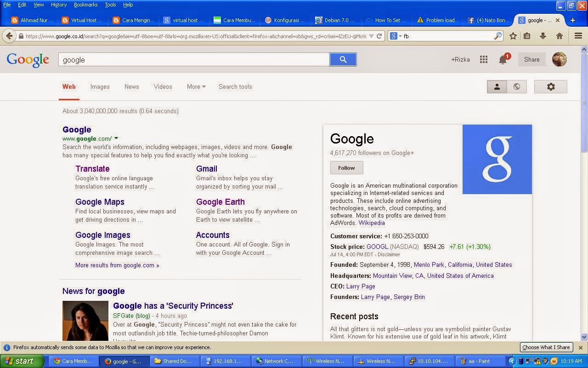Click the Choose What I Share button

click(x=546, y=347)
